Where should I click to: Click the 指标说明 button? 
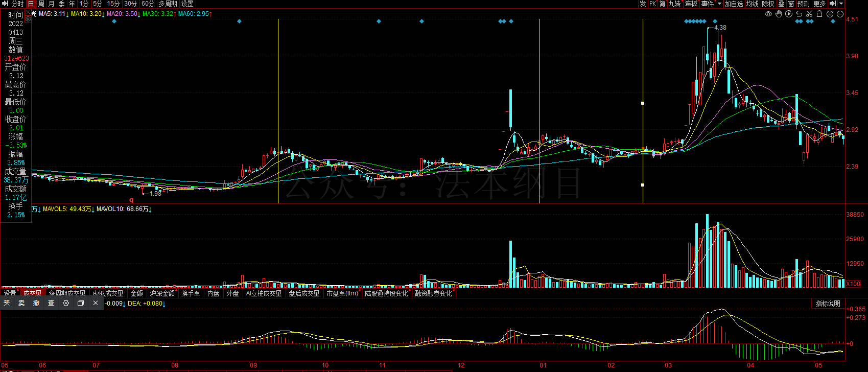(828, 304)
